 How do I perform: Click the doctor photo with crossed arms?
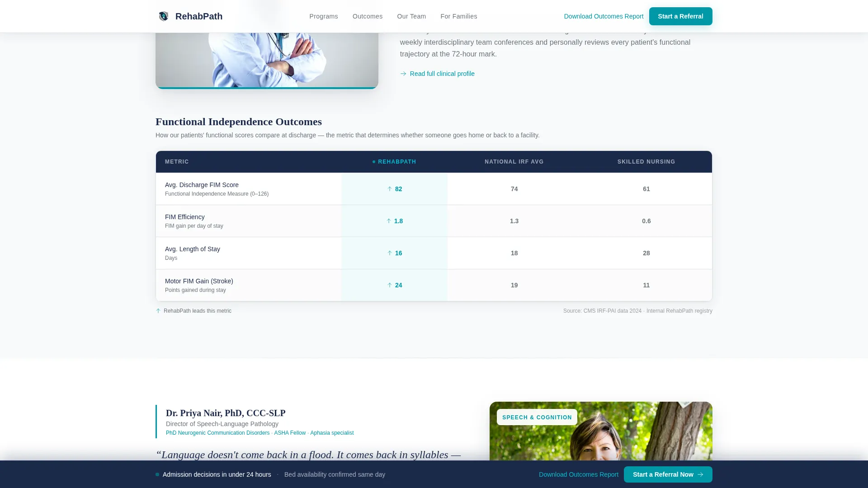pyautogui.click(x=267, y=60)
